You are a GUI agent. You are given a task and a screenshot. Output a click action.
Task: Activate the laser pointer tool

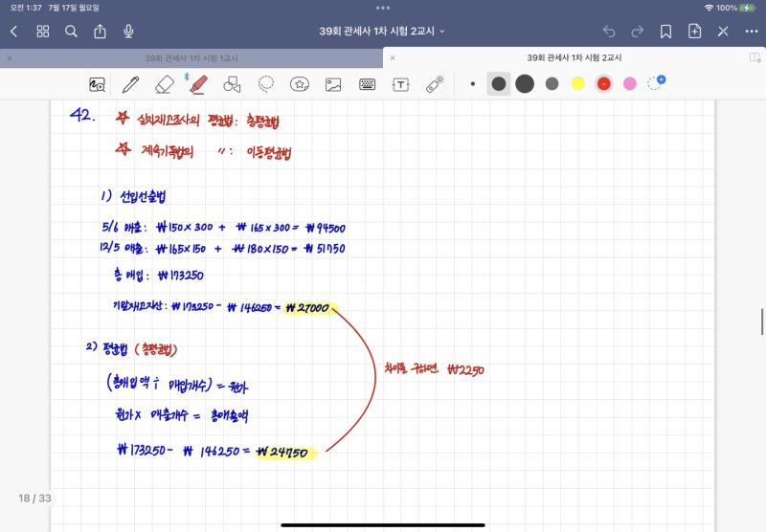435,84
